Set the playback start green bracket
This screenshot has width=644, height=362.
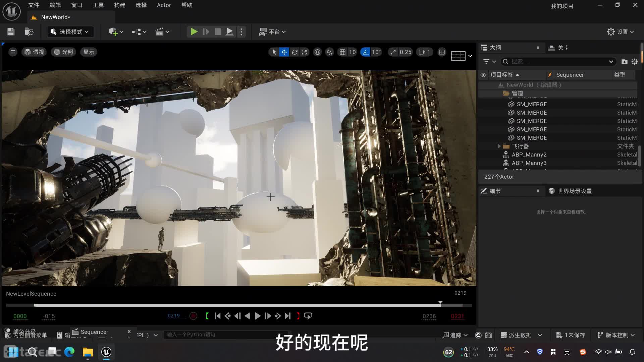tap(207, 316)
